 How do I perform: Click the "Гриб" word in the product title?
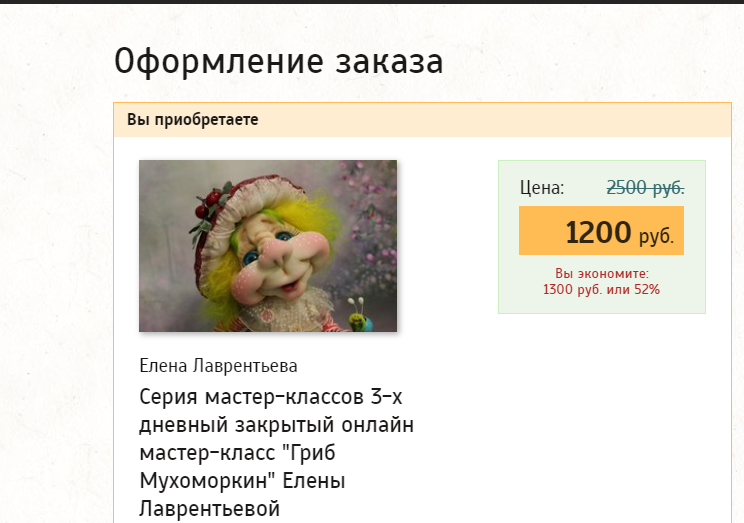(x=309, y=453)
